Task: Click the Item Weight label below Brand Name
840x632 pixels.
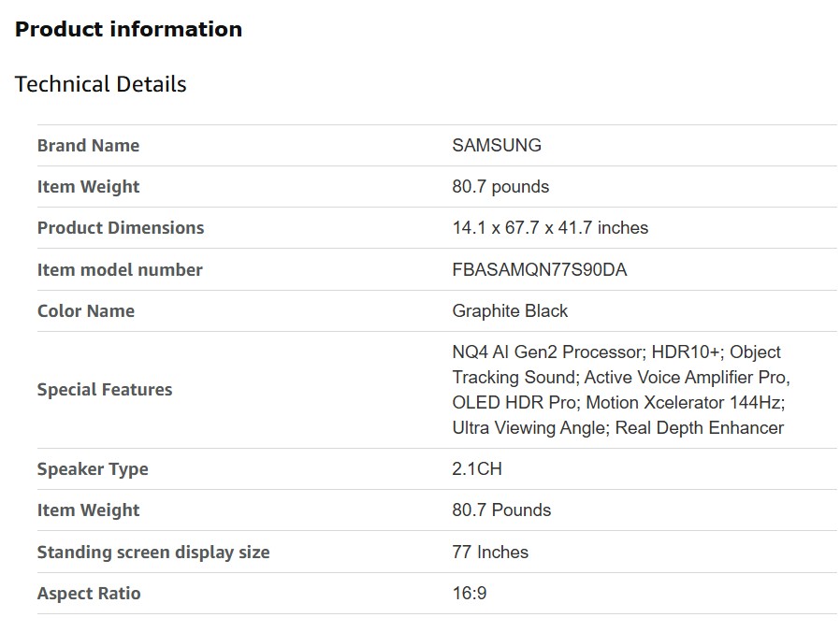Action: pos(88,186)
